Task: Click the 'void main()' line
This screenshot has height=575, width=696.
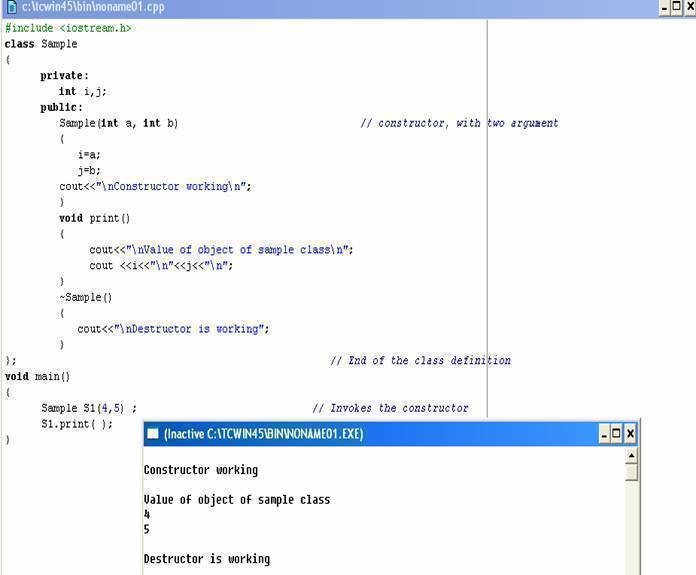Action: pos(37,377)
